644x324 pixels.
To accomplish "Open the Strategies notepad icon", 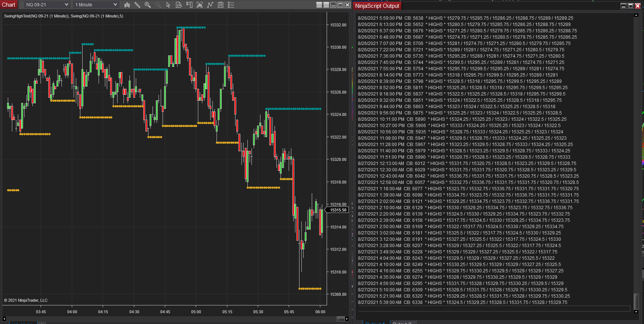I will [x=221, y=5].
